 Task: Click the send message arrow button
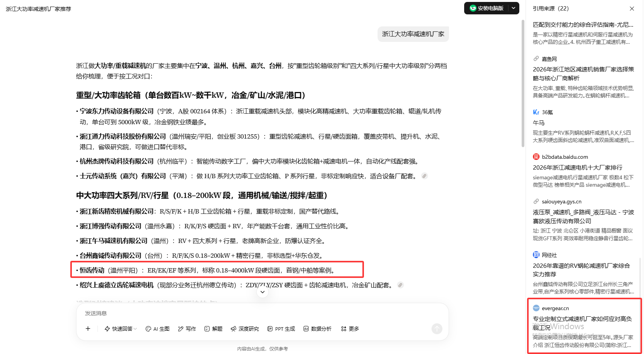click(437, 329)
